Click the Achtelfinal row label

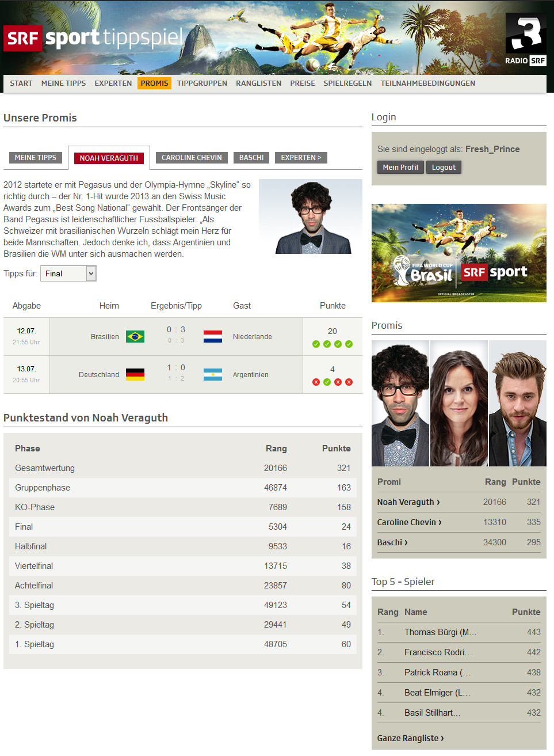34,586
